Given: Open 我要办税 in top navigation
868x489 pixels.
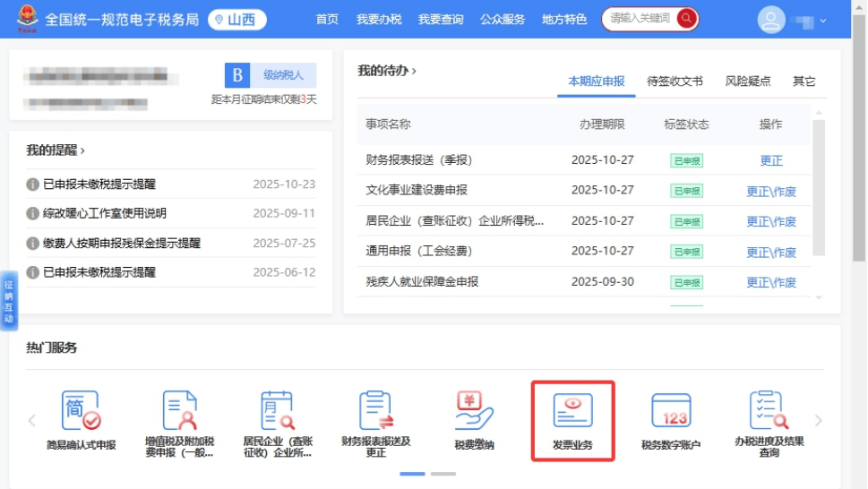Looking at the screenshot, I should point(378,20).
